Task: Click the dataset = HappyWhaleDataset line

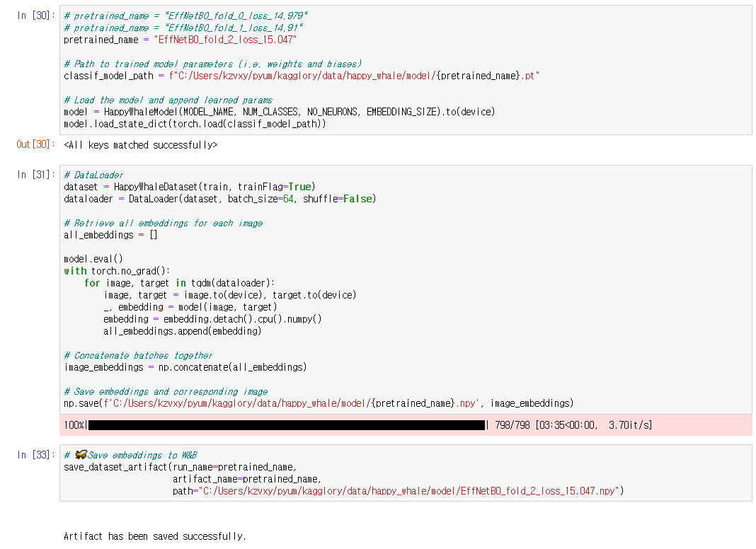Action: point(190,187)
